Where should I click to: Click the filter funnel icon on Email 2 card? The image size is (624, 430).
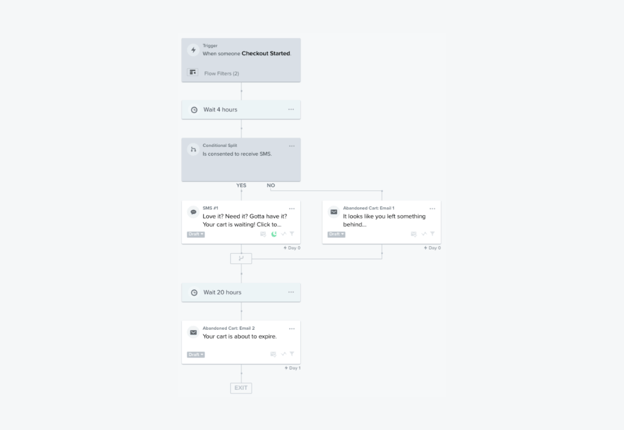292,354
